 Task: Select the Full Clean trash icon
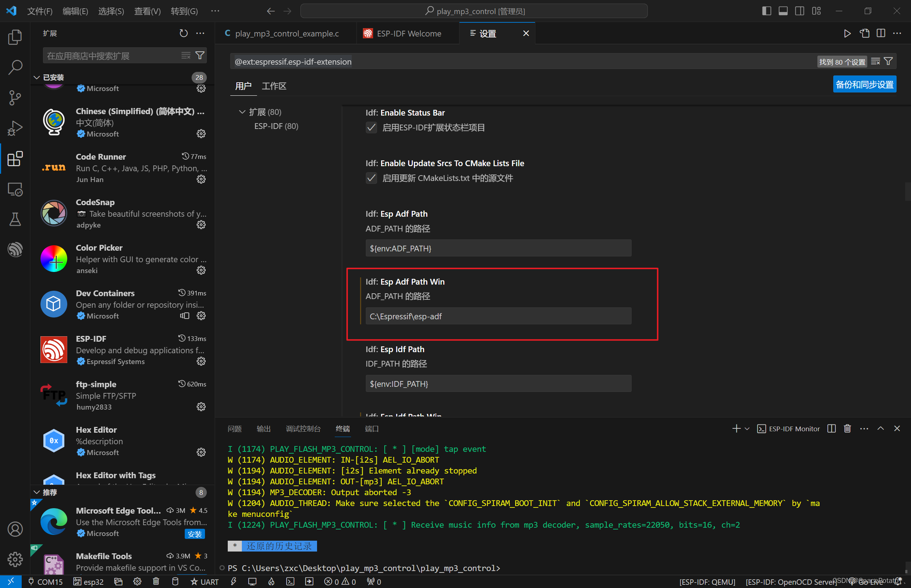(156, 581)
